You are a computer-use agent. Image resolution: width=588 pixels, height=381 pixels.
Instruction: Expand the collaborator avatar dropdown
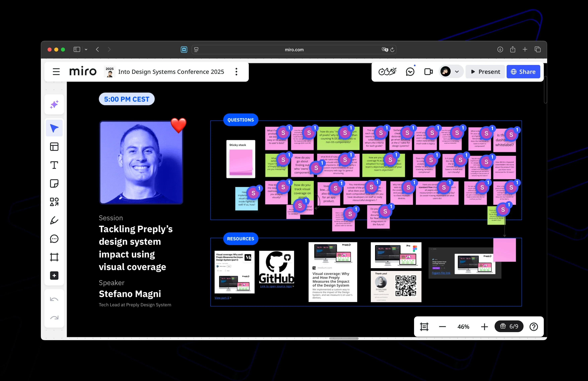click(457, 71)
